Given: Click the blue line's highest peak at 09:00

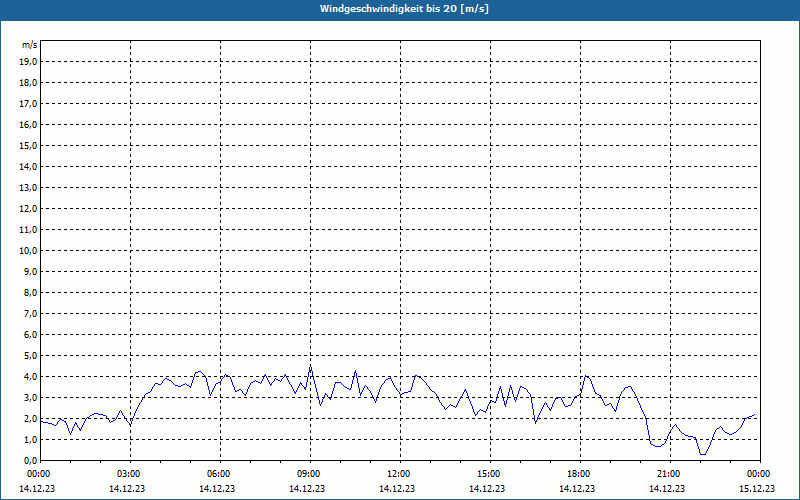Looking at the screenshot, I should click(310, 366).
